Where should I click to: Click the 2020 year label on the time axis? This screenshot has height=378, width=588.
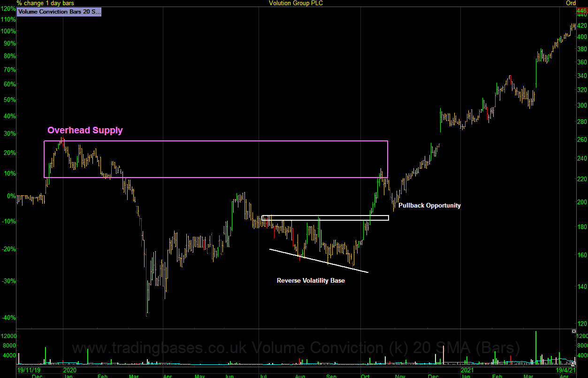coord(70,370)
